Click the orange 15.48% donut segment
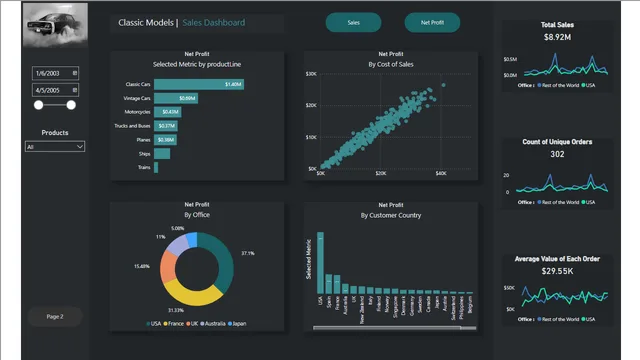The image size is (640, 360). click(x=167, y=267)
